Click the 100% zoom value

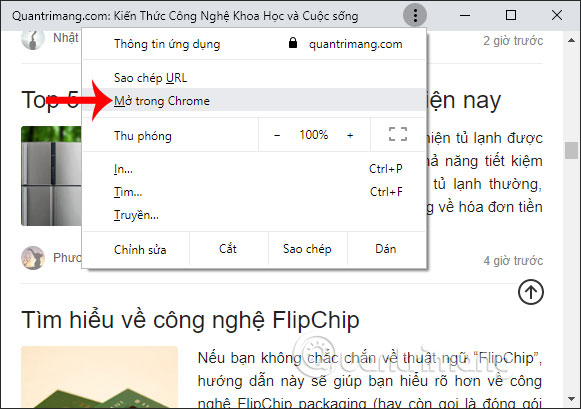click(313, 135)
